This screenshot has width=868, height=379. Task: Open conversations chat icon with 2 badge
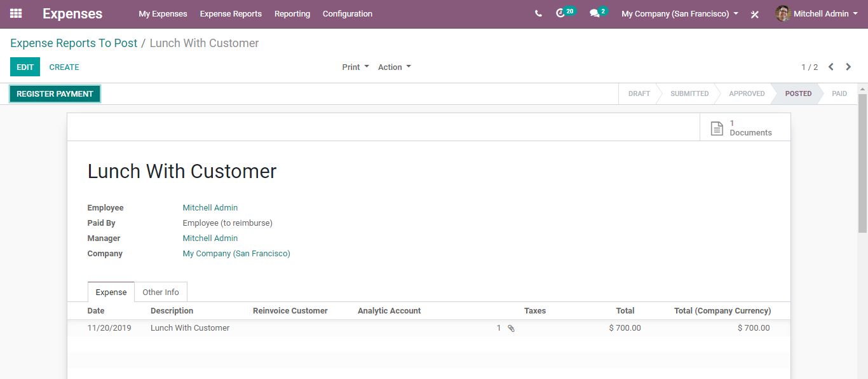598,13
